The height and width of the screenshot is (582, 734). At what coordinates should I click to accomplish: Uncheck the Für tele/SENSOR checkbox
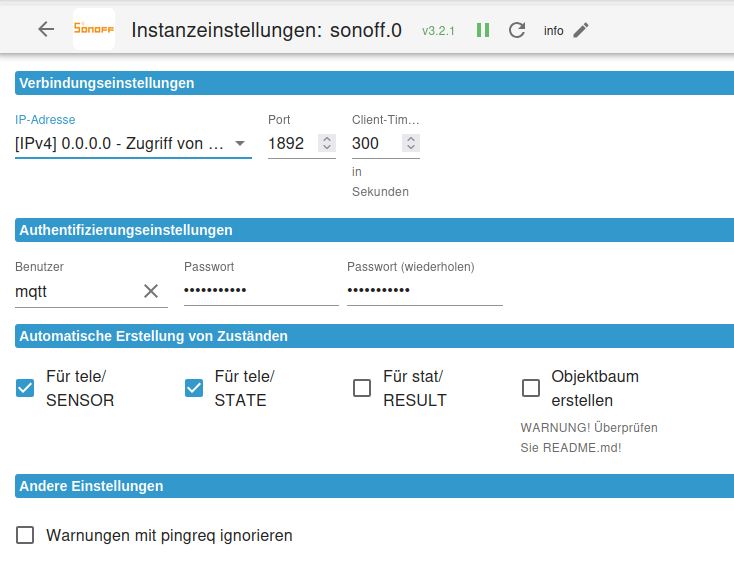[26, 388]
